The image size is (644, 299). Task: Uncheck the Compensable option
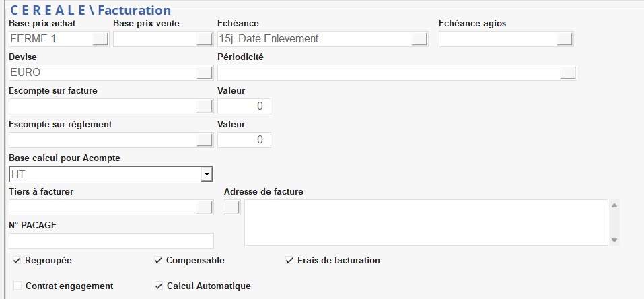[158, 260]
